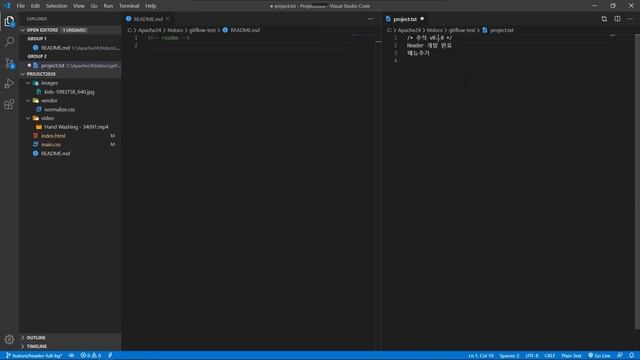Open the Search view in activity bar

click(x=9, y=41)
